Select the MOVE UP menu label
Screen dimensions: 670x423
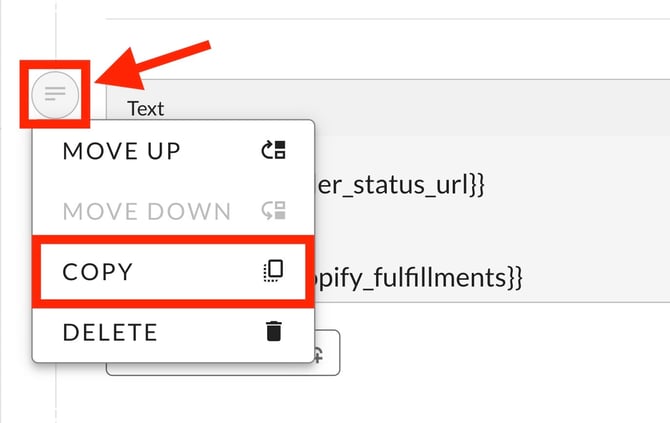click(x=121, y=151)
